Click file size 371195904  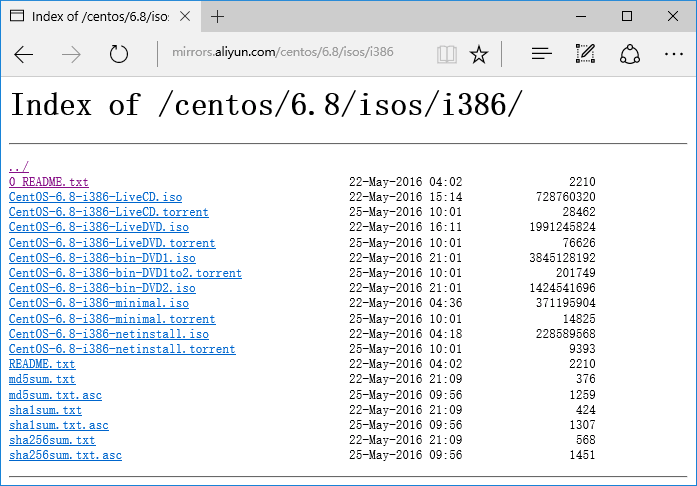point(565,303)
